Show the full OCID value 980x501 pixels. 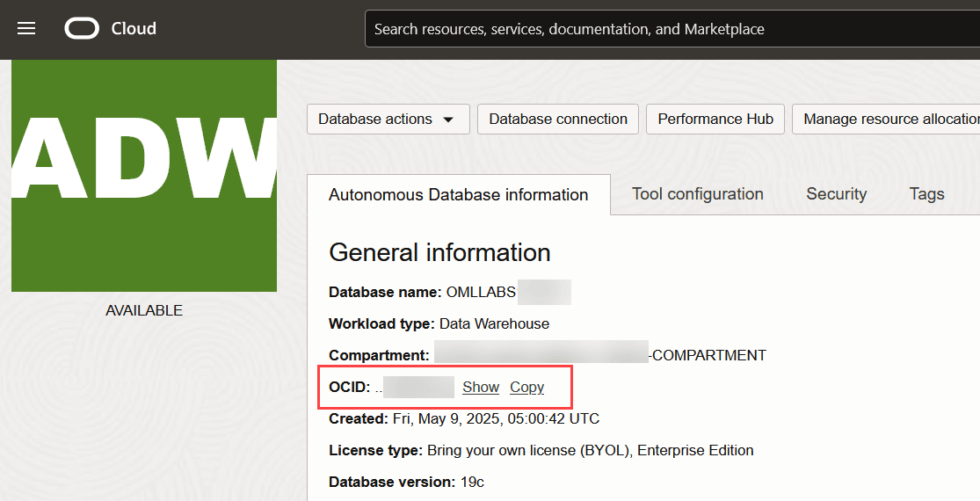pyautogui.click(x=481, y=388)
